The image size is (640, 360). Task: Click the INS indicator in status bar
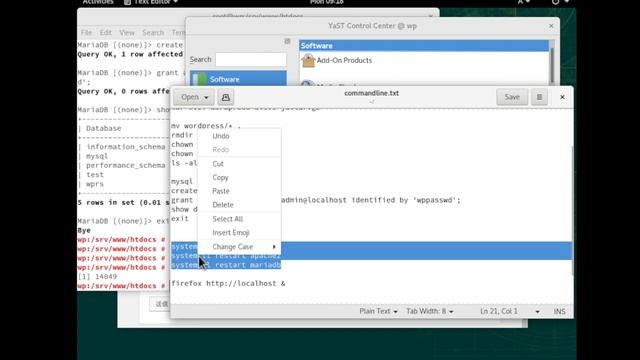click(x=559, y=311)
